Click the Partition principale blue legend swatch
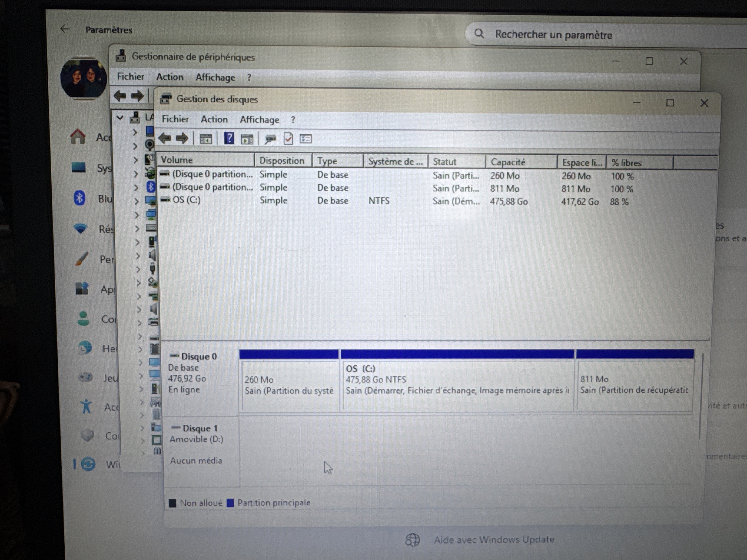Image resolution: width=747 pixels, height=560 pixels. [230, 503]
